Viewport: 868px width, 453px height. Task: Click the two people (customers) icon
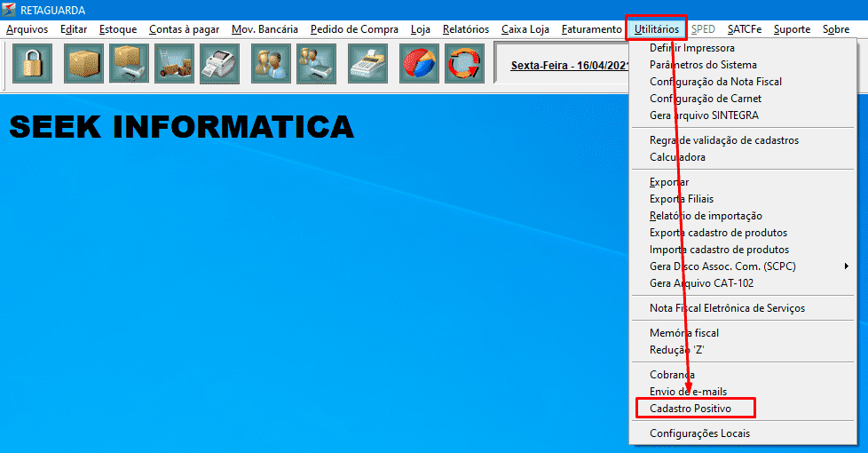click(271, 64)
